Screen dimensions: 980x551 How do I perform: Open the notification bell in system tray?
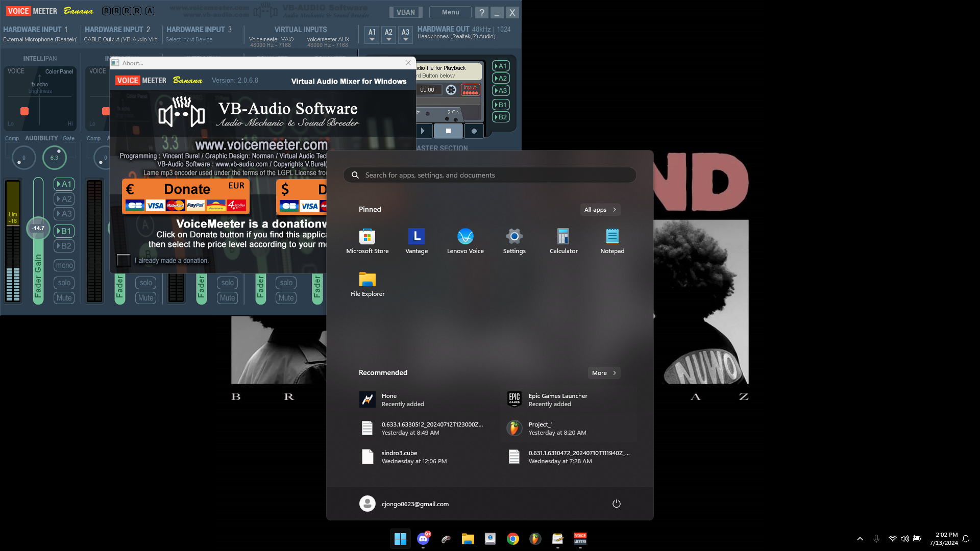[x=966, y=539]
